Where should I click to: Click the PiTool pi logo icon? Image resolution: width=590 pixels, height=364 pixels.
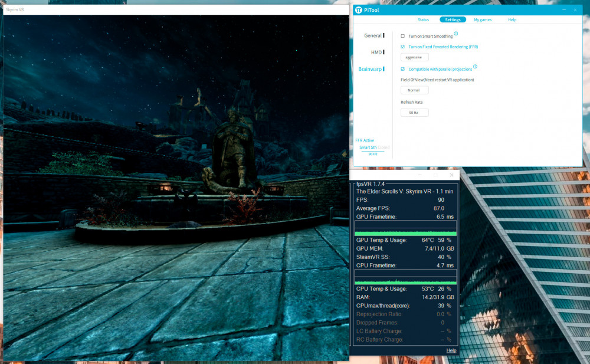coord(358,10)
